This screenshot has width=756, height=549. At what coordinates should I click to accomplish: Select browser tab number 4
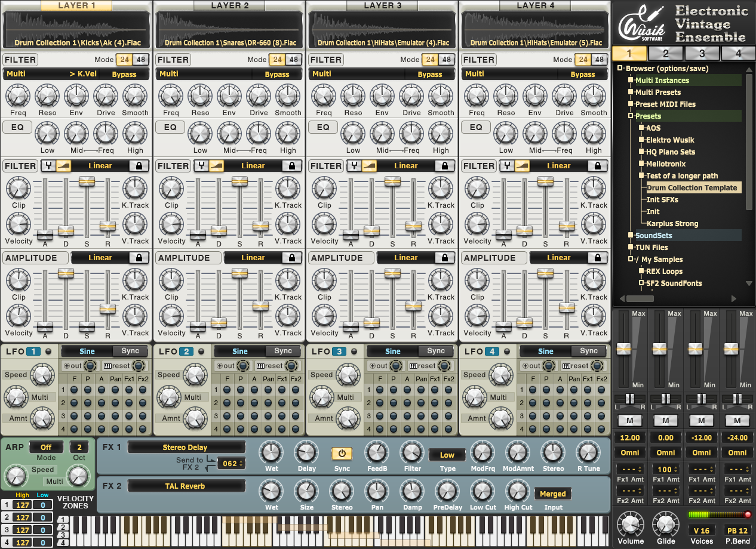point(738,53)
